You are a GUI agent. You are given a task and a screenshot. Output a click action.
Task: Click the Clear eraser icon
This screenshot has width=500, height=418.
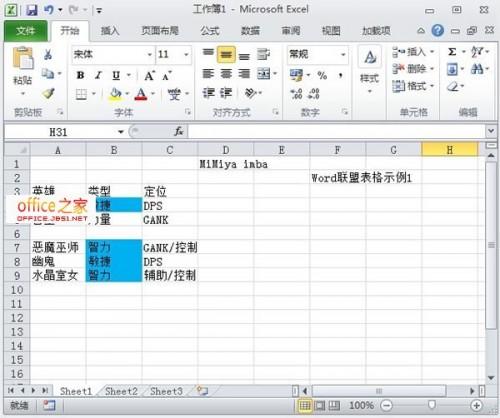pos(453,87)
